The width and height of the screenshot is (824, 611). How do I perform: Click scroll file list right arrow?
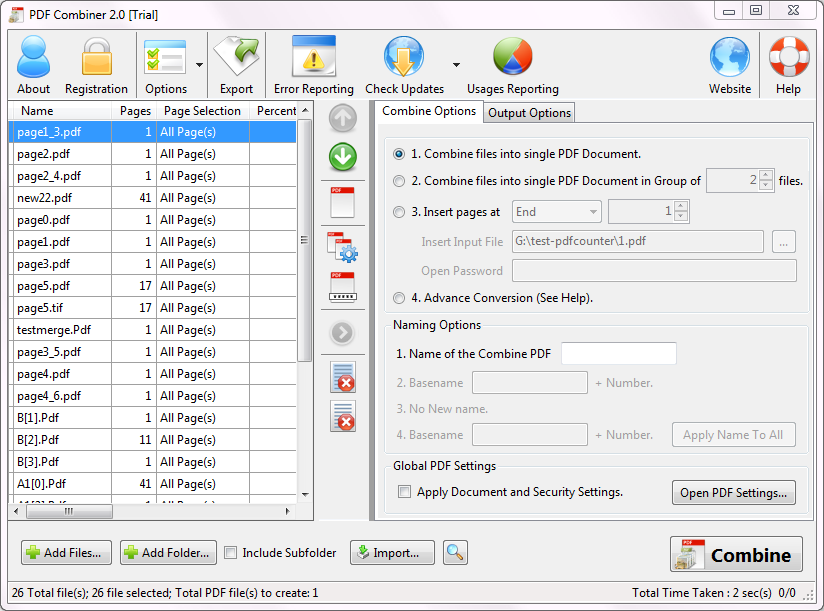click(x=287, y=511)
